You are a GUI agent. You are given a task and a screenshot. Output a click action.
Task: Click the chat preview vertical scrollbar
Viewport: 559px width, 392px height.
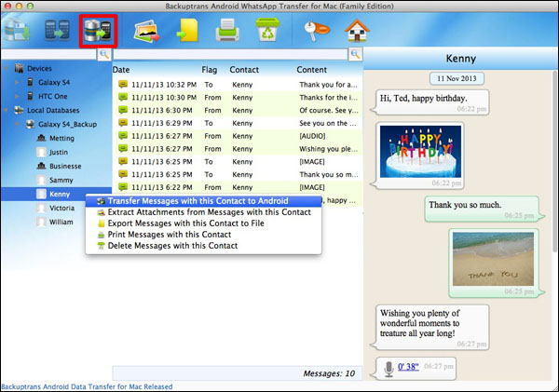pyautogui.click(x=555, y=160)
